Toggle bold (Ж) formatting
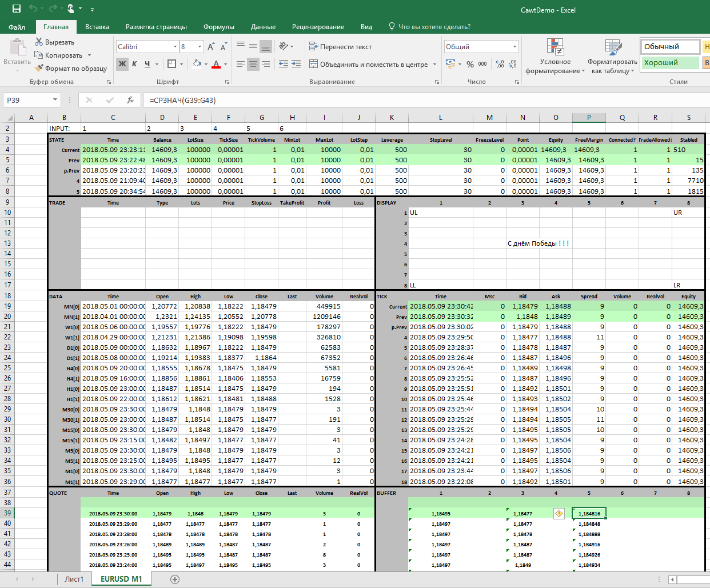The width and height of the screenshot is (710, 588). click(122, 64)
